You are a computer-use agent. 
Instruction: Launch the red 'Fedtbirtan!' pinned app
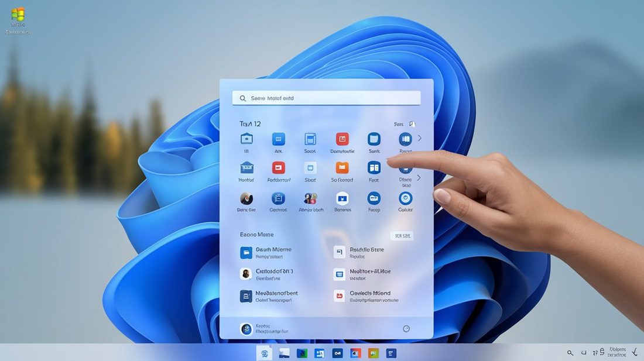(279, 168)
